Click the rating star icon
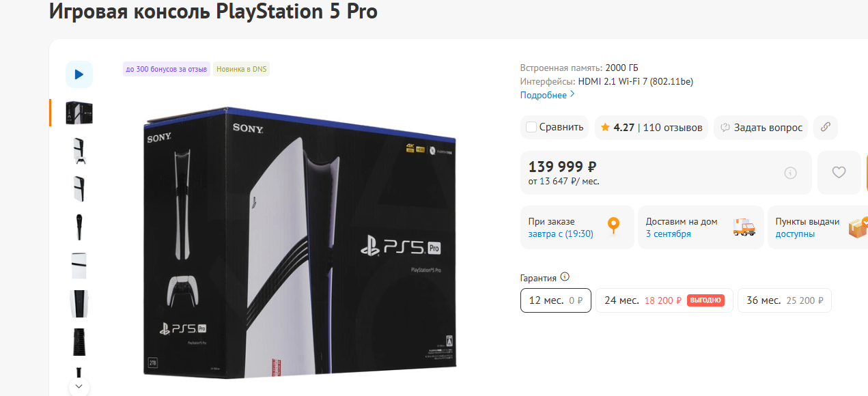 coord(605,127)
